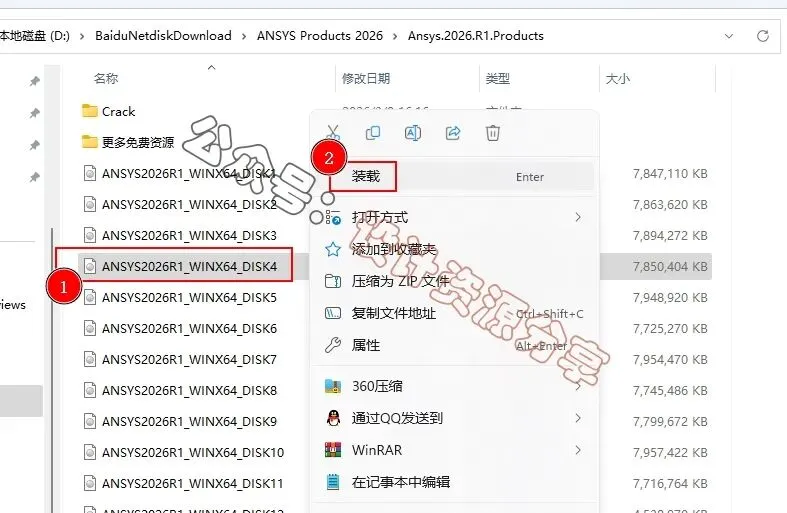Open 属性 (Properties) from context menu
Image resolution: width=787 pixels, height=513 pixels.
(454, 345)
